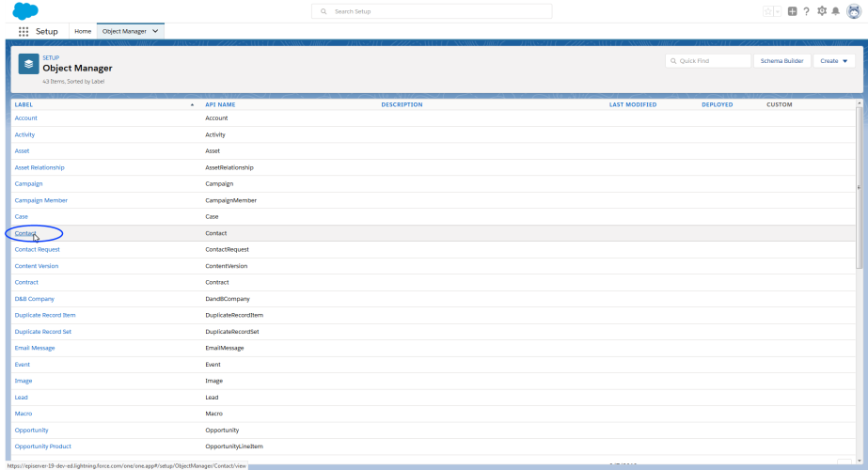Click the ContactRequest API name cell
This screenshot has height=470, width=868.
[x=227, y=250]
